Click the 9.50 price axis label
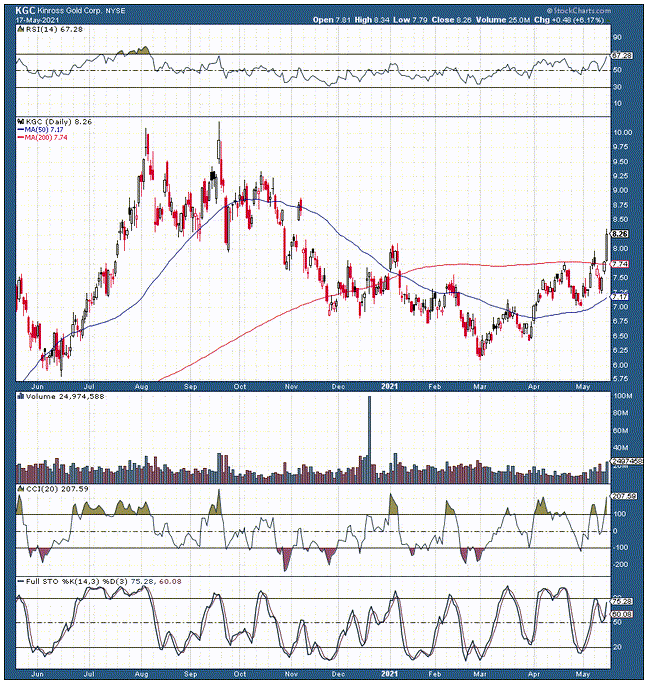Viewport: 648px width, 687px height. [621, 162]
